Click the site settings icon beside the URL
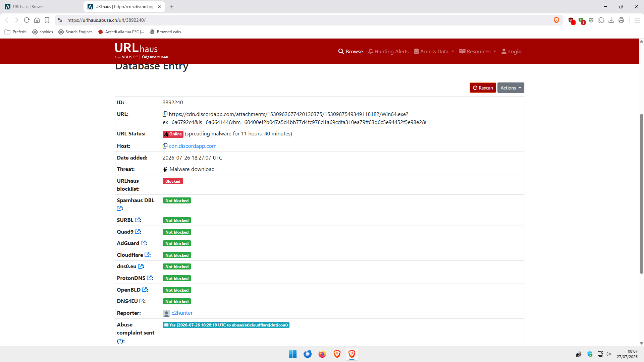The width and height of the screenshot is (644, 362). (x=60, y=20)
